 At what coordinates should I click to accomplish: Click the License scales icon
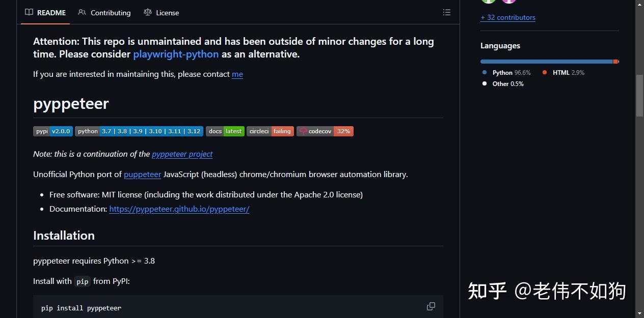(148, 12)
